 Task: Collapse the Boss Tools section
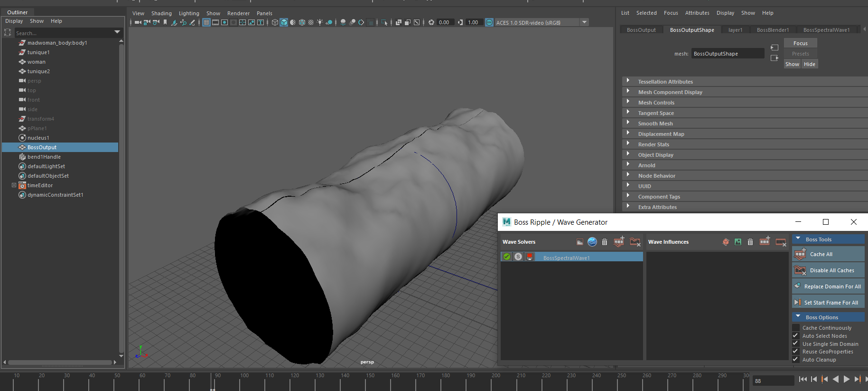point(798,239)
